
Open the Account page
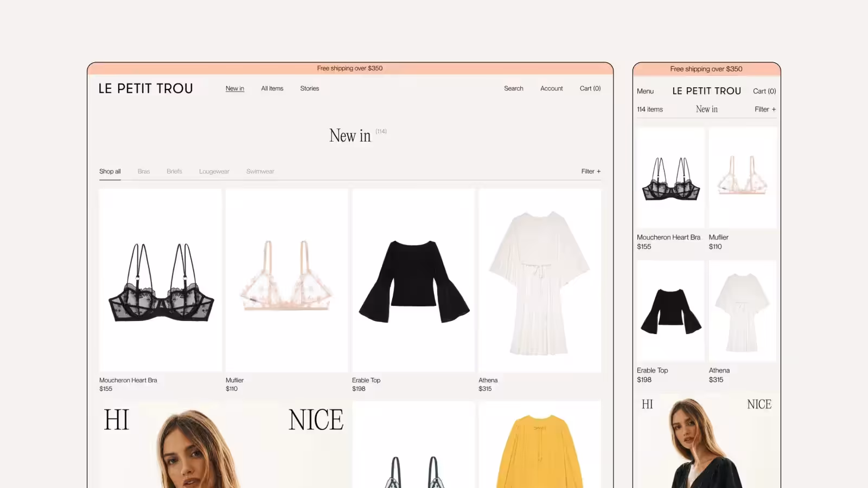tap(551, 88)
